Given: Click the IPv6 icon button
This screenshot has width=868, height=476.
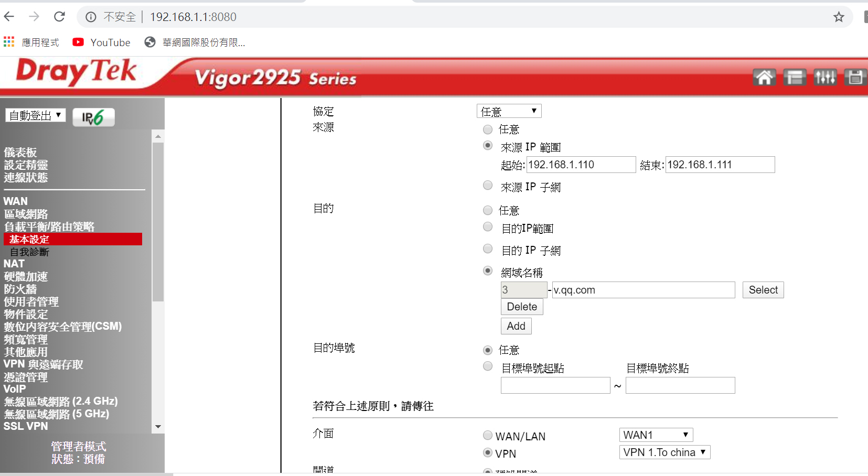Looking at the screenshot, I should pyautogui.click(x=93, y=117).
